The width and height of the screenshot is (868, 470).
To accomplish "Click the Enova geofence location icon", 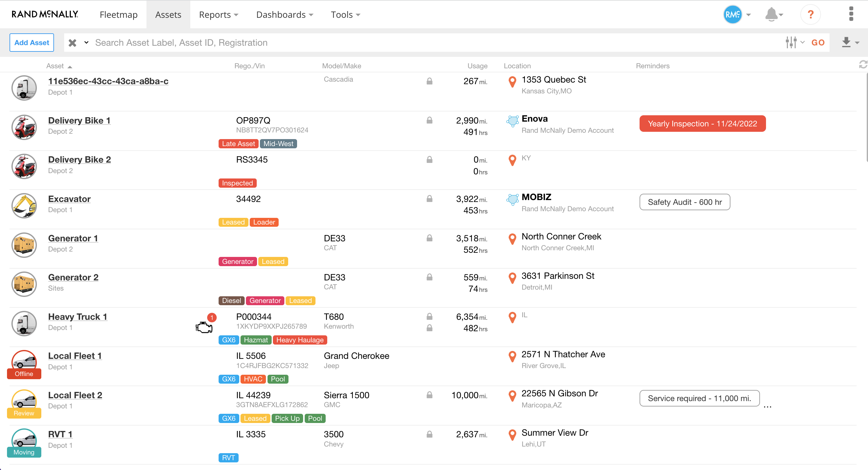I will click(x=512, y=121).
